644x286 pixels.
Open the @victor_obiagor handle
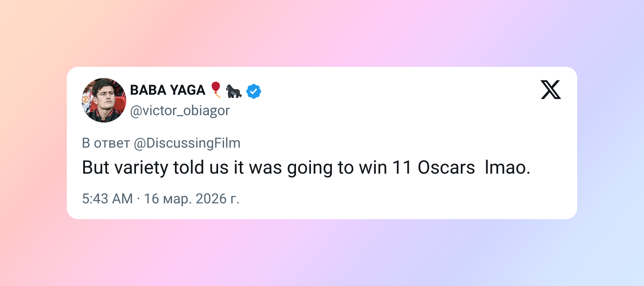coord(180,111)
